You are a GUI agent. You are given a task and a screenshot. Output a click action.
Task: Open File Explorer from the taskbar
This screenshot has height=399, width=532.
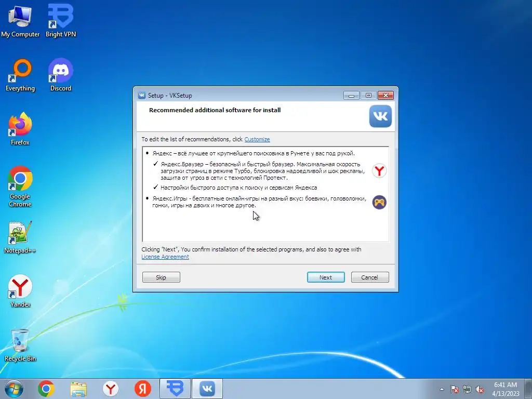(78, 389)
